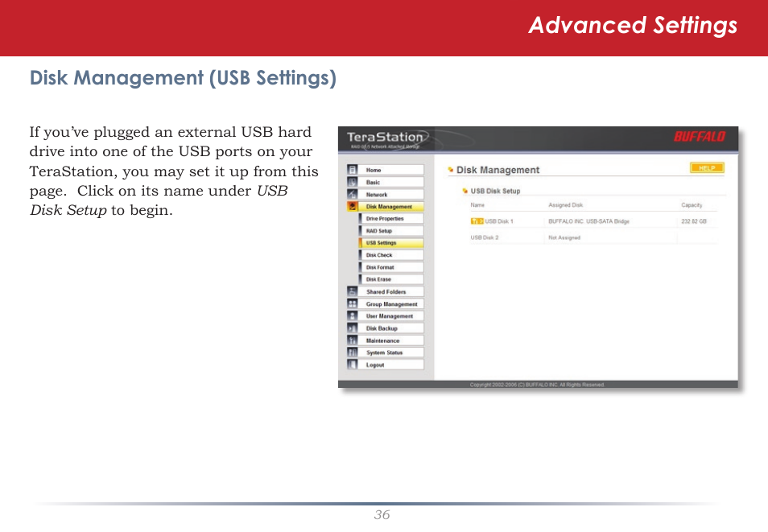
Task: Open the Network menu item
Action: pyautogui.click(x=391, y=195)
